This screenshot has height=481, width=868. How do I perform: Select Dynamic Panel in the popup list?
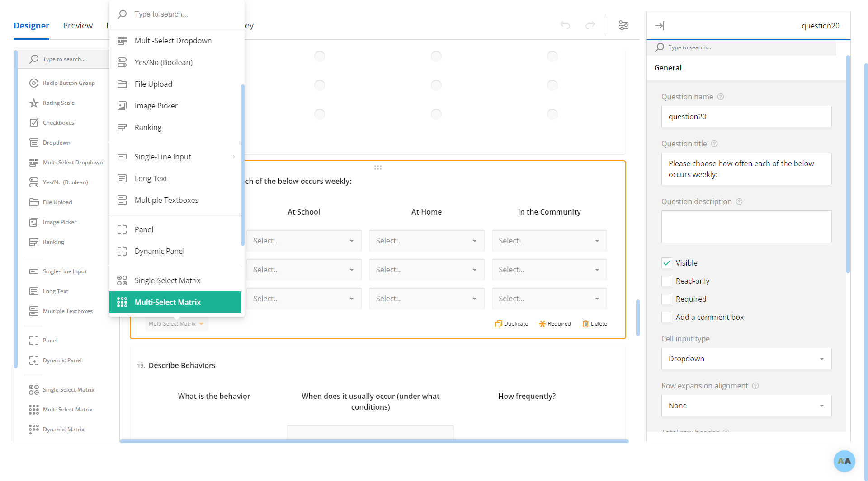pyautogui.click(x=159, y=251)
